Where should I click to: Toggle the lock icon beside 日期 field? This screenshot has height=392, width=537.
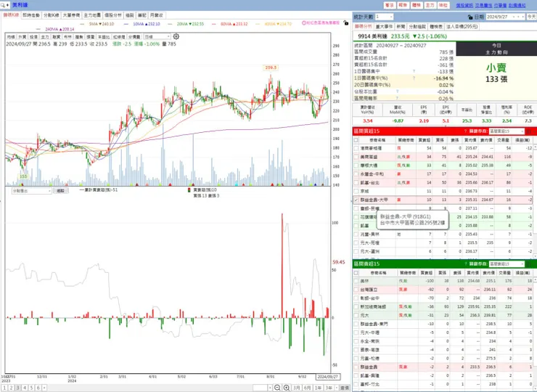(x=470, y=17)
